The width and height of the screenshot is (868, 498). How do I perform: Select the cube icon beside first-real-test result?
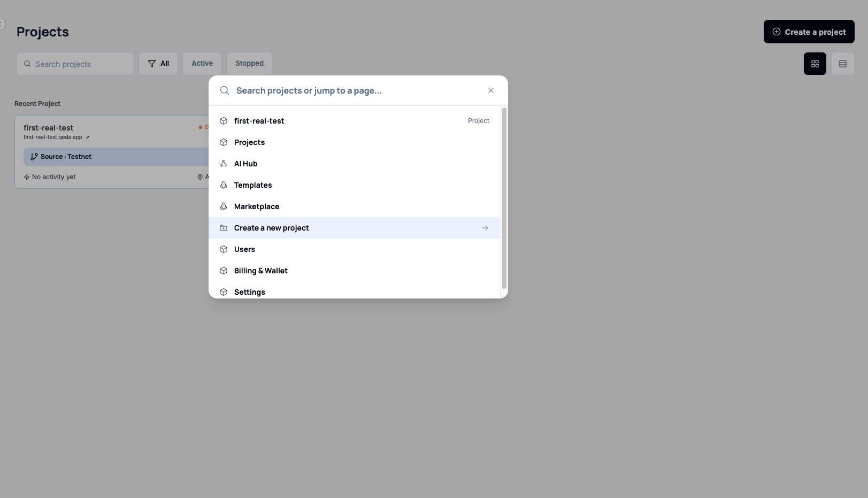pos(224,121)
